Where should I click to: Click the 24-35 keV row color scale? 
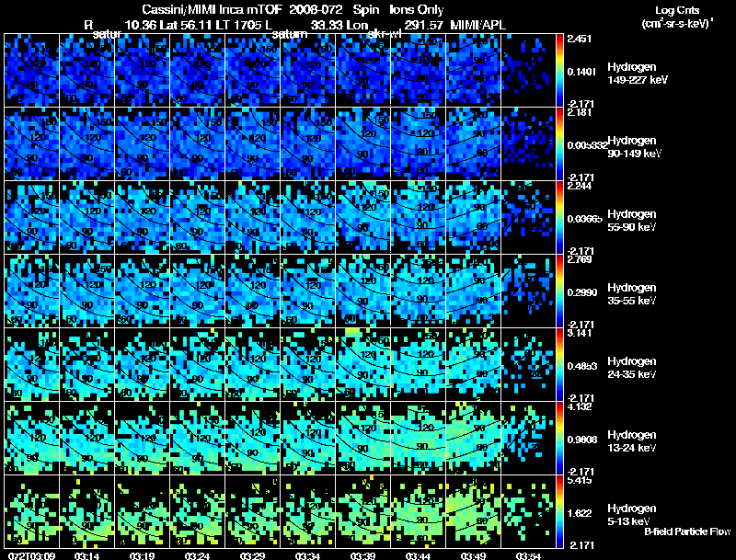pyautogui.click(x=559, y=364)
